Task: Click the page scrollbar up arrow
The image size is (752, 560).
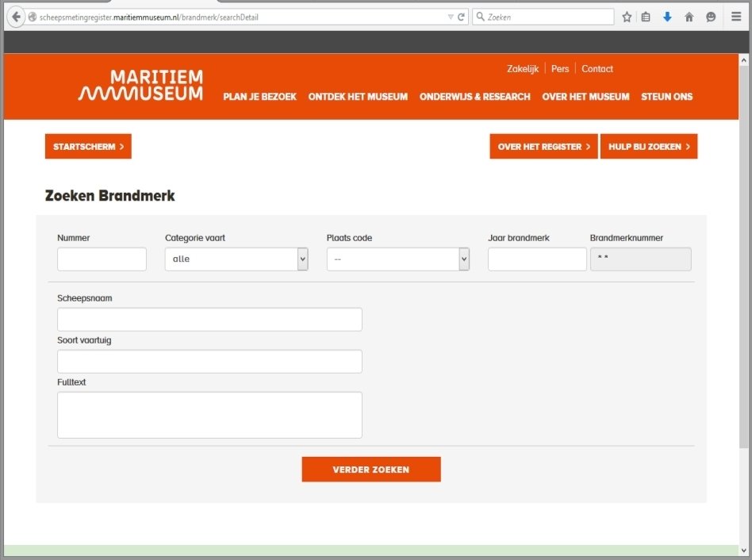Action: [743, 60]
